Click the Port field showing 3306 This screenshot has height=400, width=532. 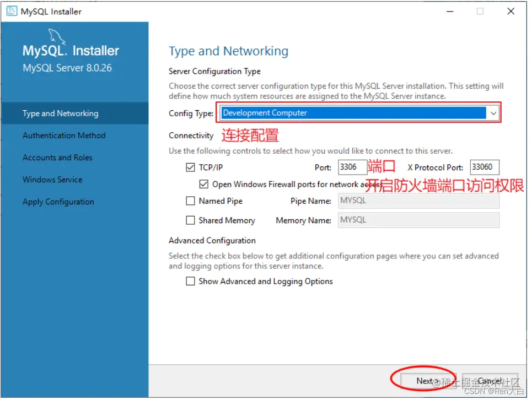pos(352,167)
